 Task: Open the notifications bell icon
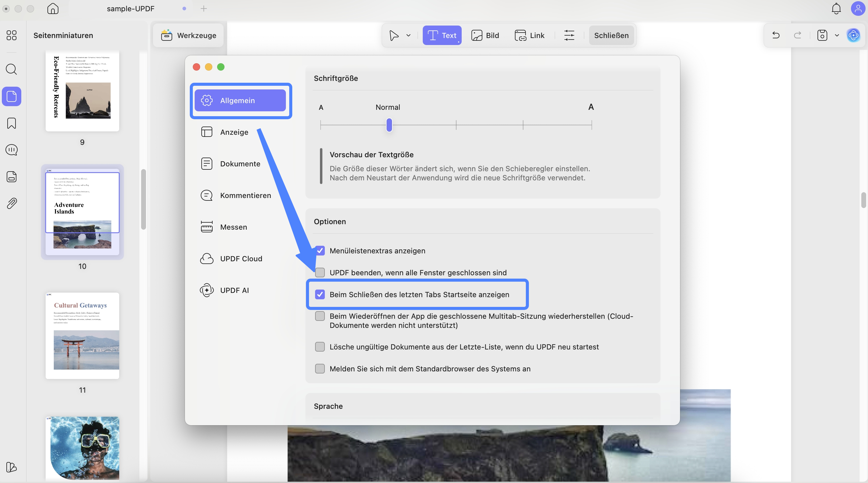[x=836, y=9]
